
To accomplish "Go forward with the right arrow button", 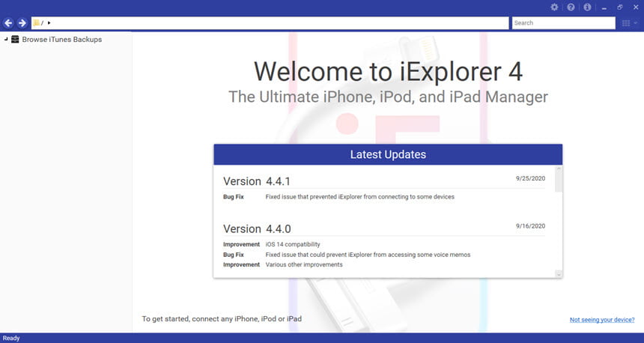I will (x=22, y=23).
